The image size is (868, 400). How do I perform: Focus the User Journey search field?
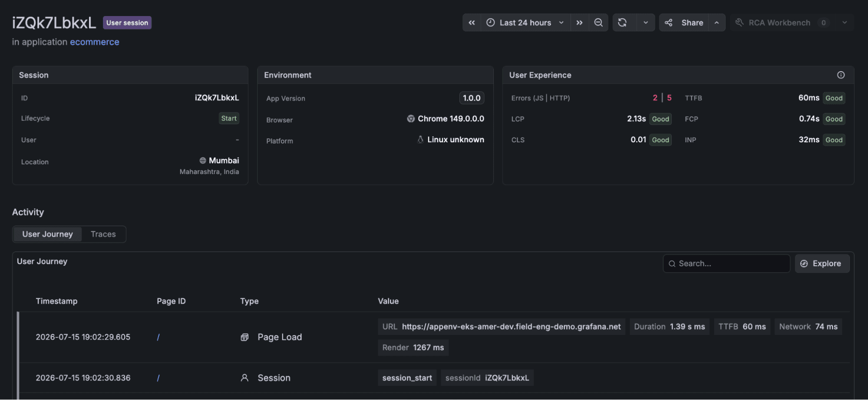coord(726,264)
